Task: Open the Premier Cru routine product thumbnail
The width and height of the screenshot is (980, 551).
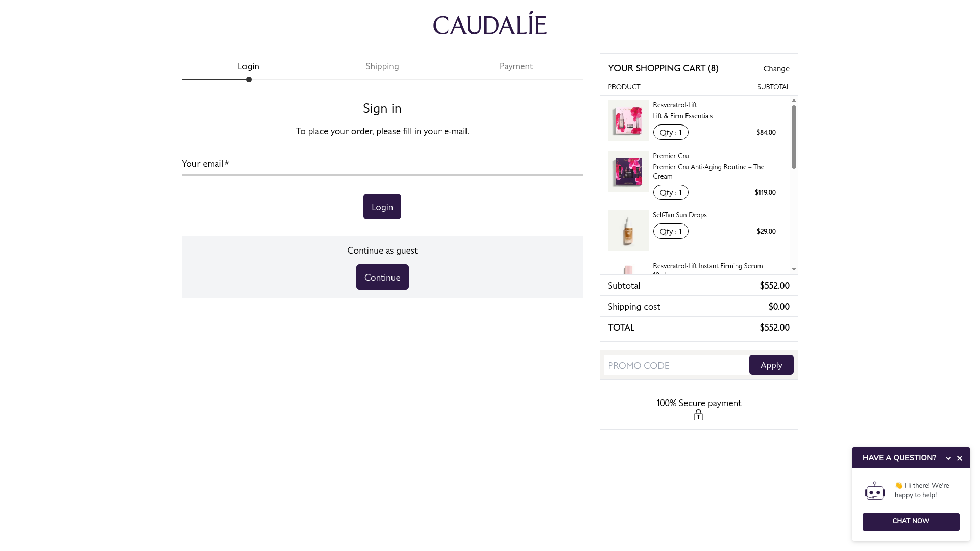Action: click(x=628, y=171)
